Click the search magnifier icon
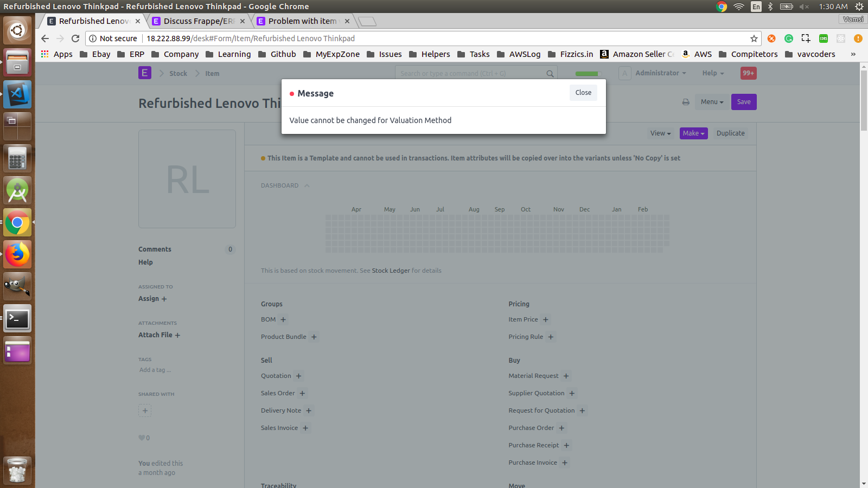 [550, 74]
